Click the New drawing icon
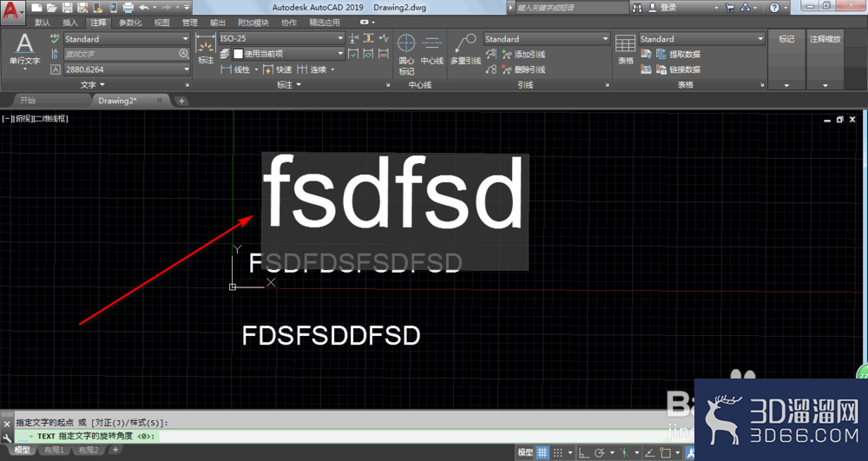The width and height of the screenshot is (868, 461). (36, 8)
